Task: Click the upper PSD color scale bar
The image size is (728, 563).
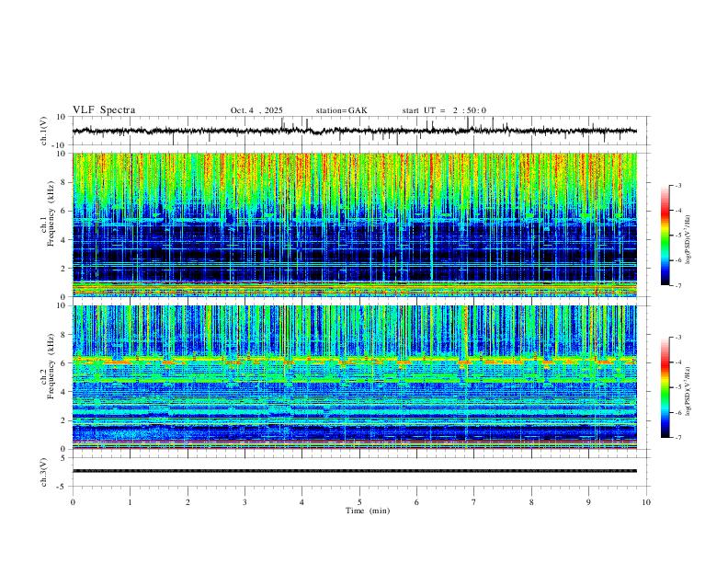Action: 665,236
